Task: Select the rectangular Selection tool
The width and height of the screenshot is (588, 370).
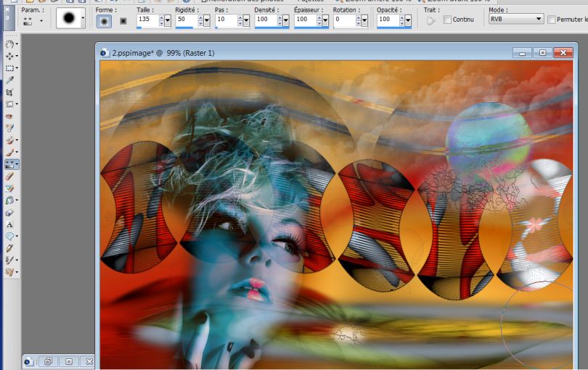Action: (x=9, y=68)
